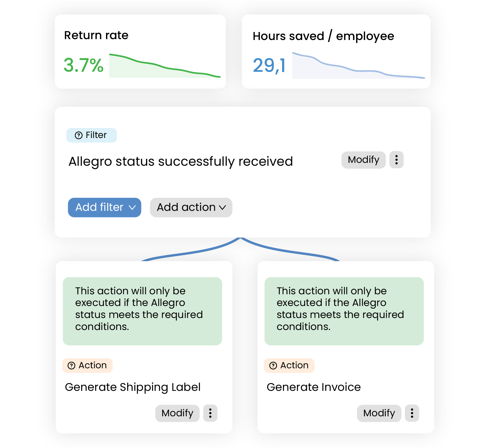Image resolution: width=489 pixels, height=448 pixels.
Task: Click the green conditions note on the shipping label card
Action: (142, 311)
